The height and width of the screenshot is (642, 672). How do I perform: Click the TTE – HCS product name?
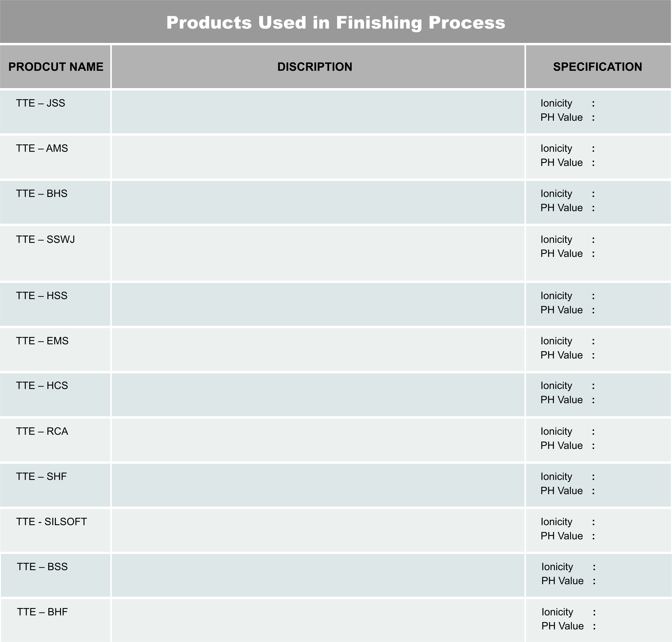click(42, 385)
